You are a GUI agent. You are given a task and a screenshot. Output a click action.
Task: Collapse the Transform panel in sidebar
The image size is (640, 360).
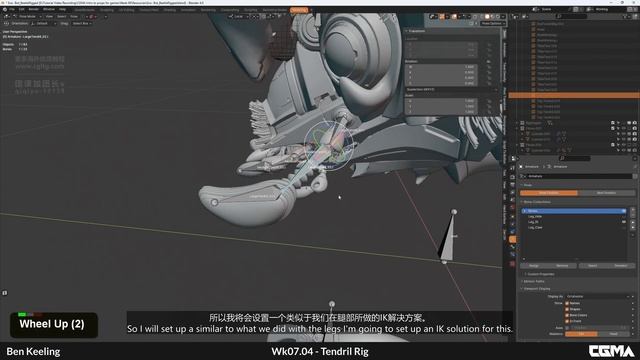416,31
